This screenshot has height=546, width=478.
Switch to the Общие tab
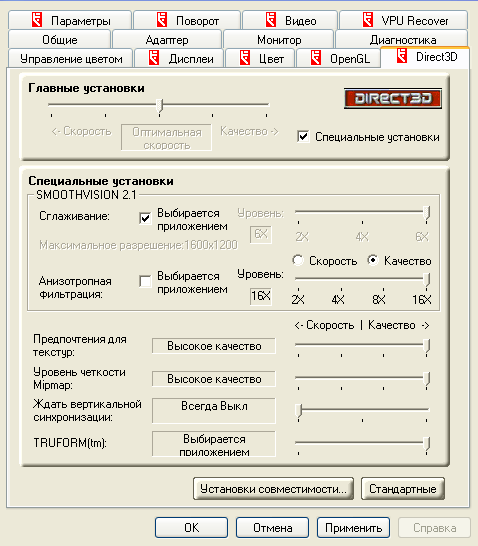pos(60,39)
